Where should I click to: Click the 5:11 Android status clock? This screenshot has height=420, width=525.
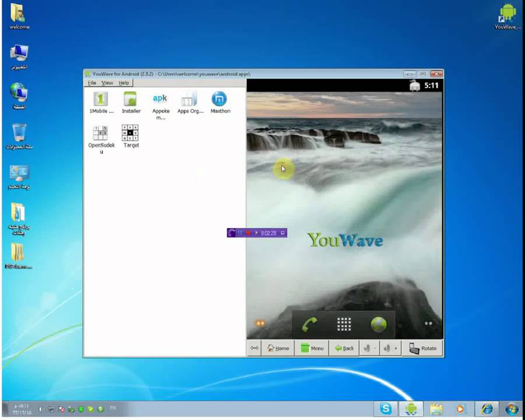[x=431, y=85]
